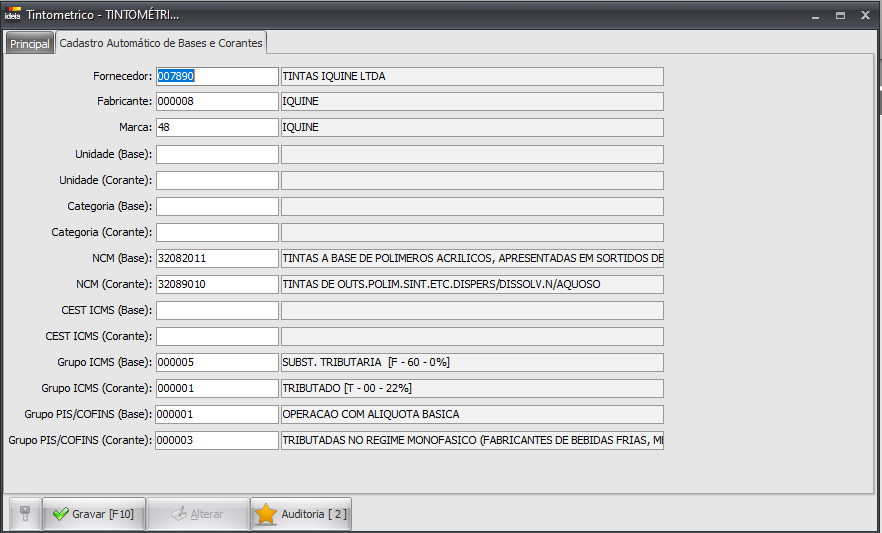Click the Grupo PIS/COFINS (Base) field
Viewport: 882px width, 533px height.
(x=217, y=414)
